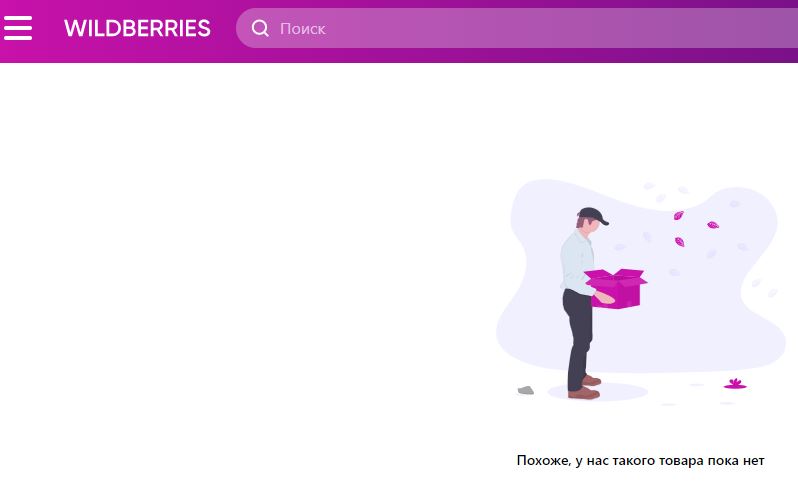798x481 pixels.
Task: Click the courier's brown shoes
Action: click(x=585, y=388)
